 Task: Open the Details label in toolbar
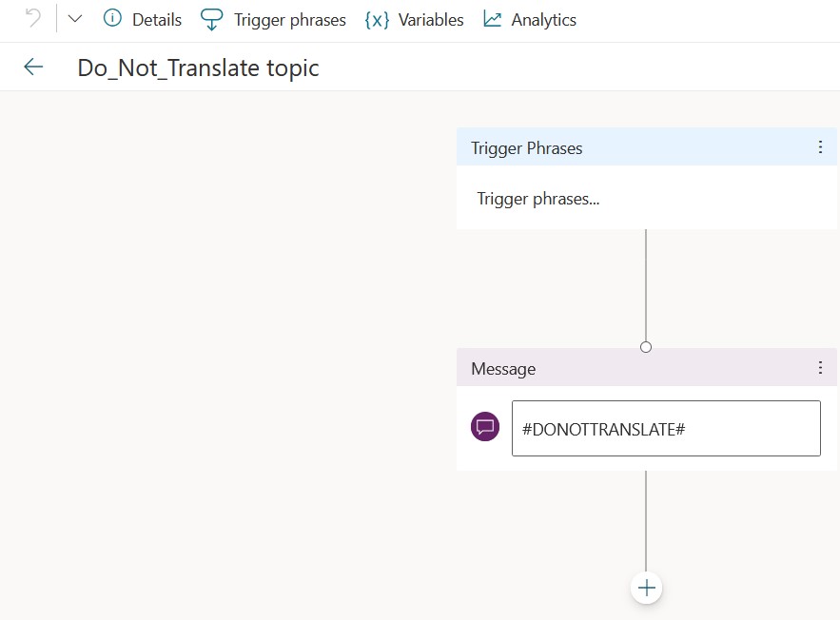[x=157, y=20]
